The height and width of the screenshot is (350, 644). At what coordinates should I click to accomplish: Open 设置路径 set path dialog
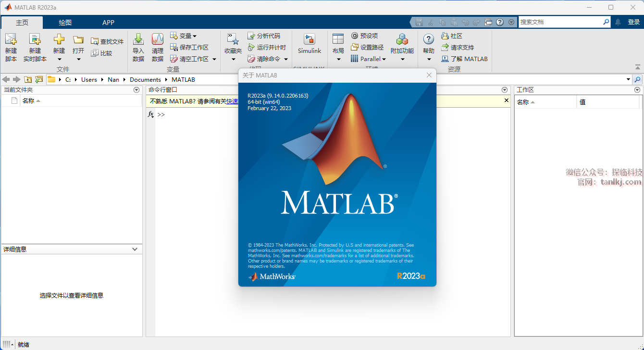367,47
